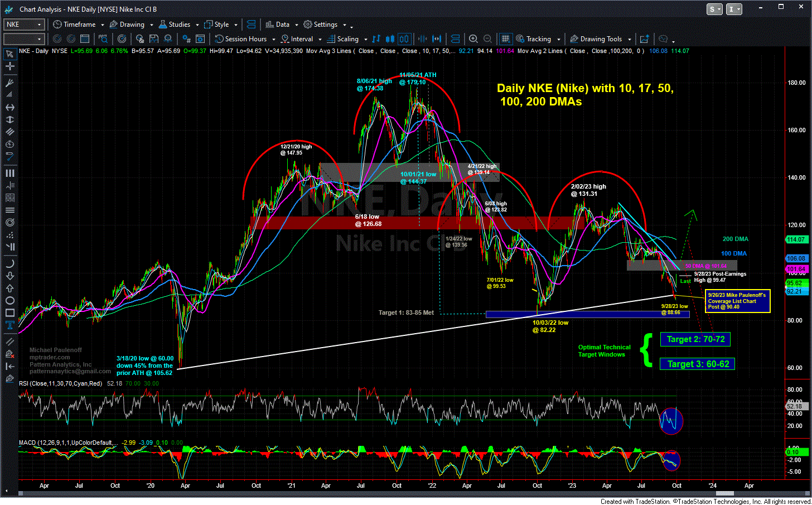The width and height of the screenshot is (812, 505).
Task: Select the arc drawing tool
Action: [9, 263]
